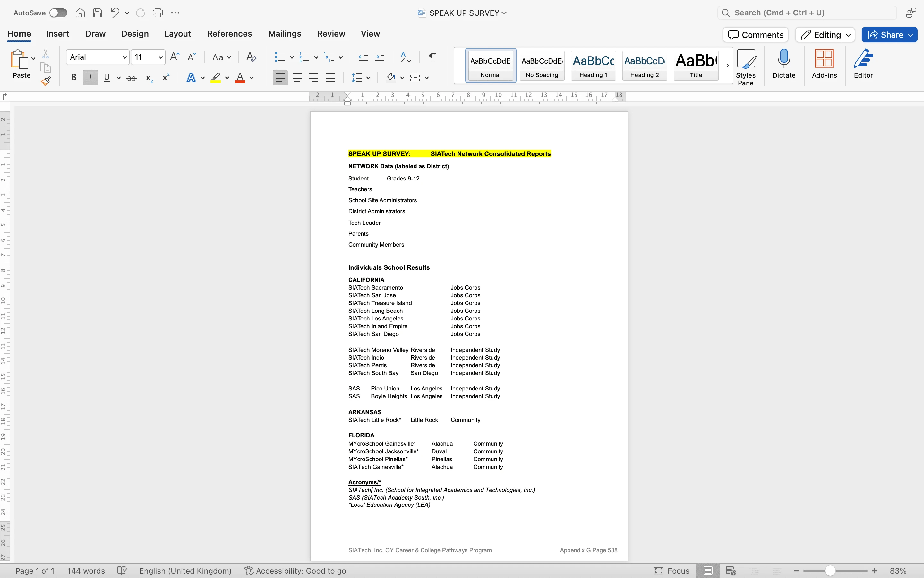Switch to Outline view in status bar
The height and width of the screenshot is (578, 924).
754,570
